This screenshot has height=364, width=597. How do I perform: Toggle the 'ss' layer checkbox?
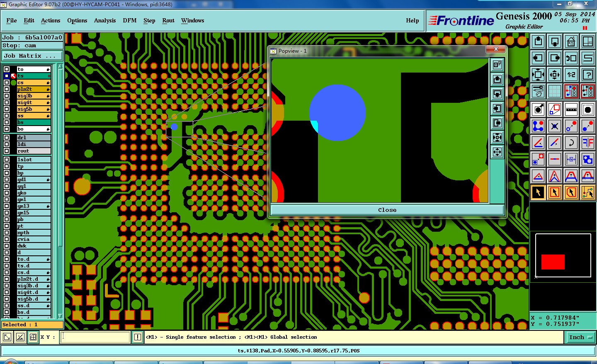click(x=7, y=116)
